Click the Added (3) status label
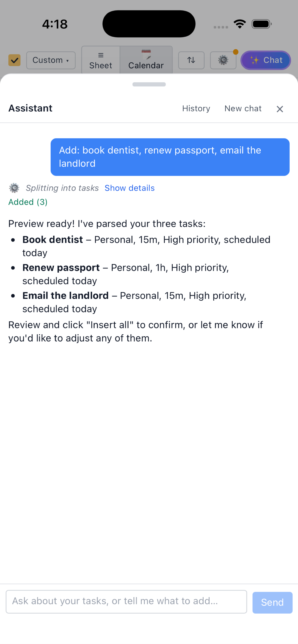The height and width of the screenshot is (644, 298). pyautogui.click(x=28, y=202)
